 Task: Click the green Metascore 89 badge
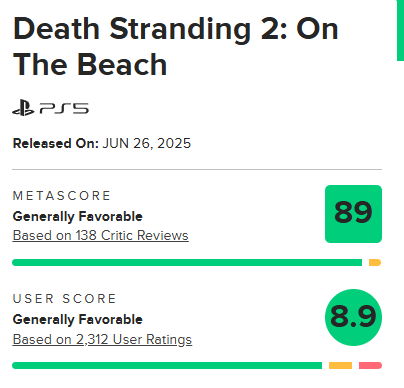click(x=353, y=214)
